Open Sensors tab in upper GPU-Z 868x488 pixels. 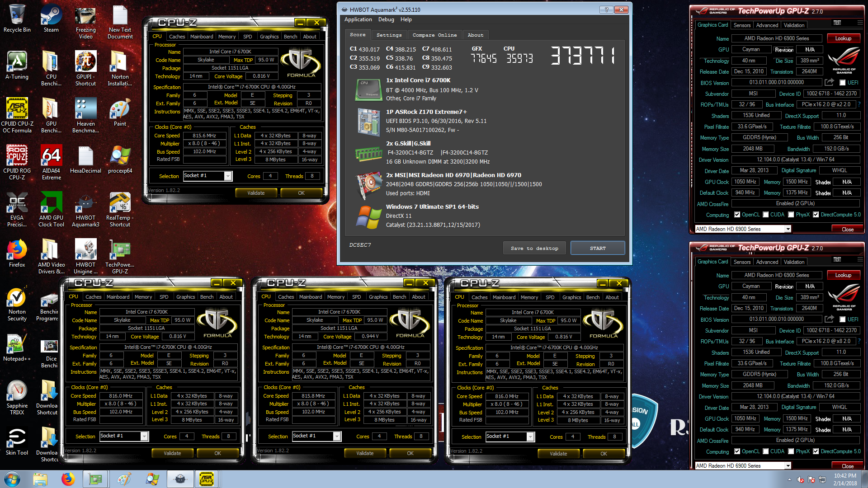742,25
